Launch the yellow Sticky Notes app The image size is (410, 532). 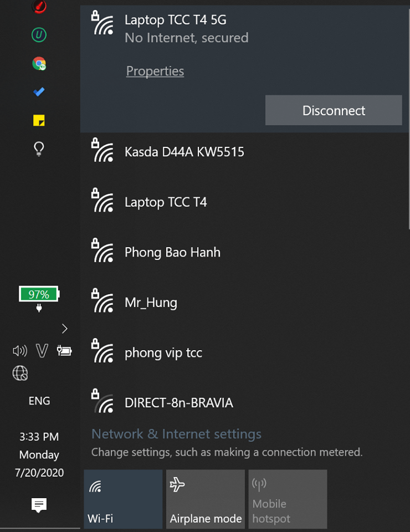(x=39, y=120)
